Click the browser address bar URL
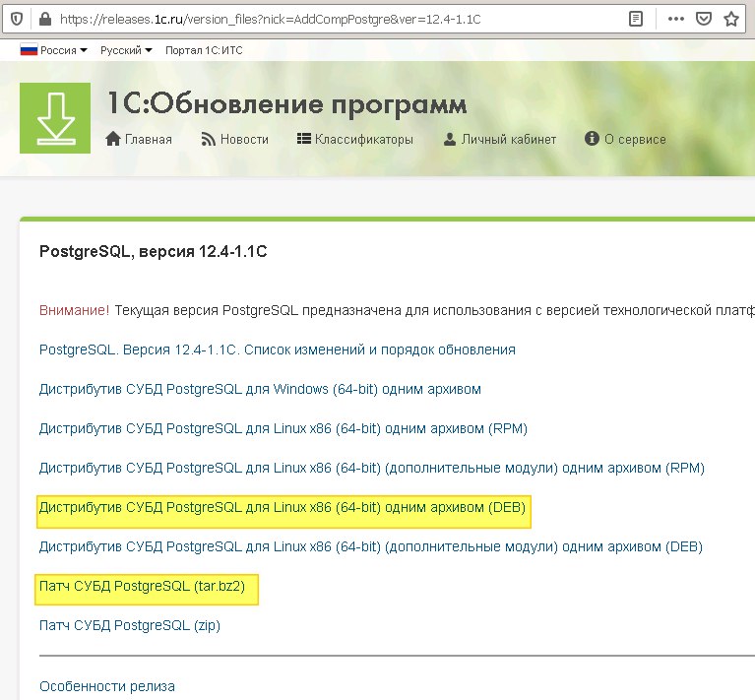 pyautogui.click(x=270, y=20)
